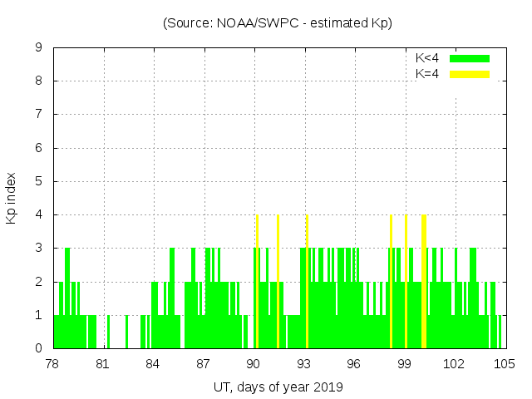Select x-axis tick label 78
The image size is (532, 399).
[x=53, y=363]
